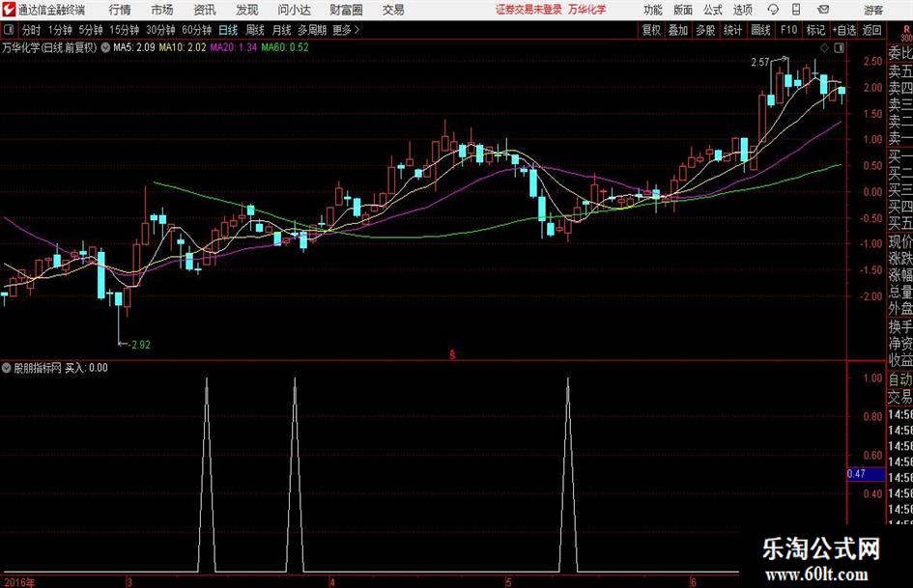
Task: Add stock with the +自选 button
Action: pyautogui.click(x=844, y=30)
